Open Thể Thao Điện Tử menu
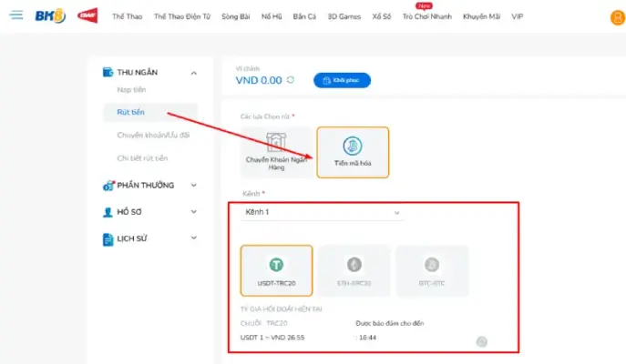The height and width of the screenshot is (364, 626). click(x=182, y=16)
